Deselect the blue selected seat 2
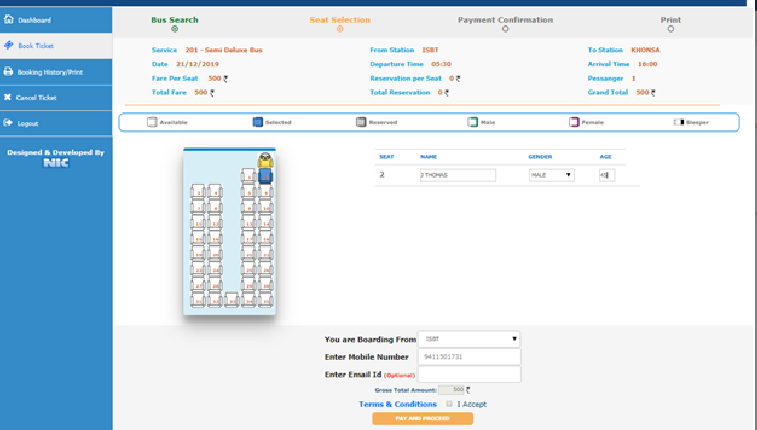This screenshot has width=757, height=430. pyautogui.click(x=265, y=175)
